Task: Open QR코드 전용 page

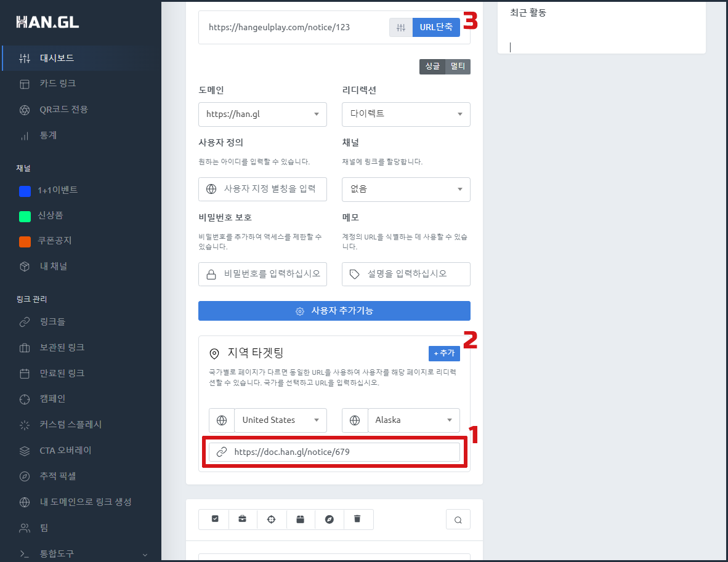Action: click(63, 110)
